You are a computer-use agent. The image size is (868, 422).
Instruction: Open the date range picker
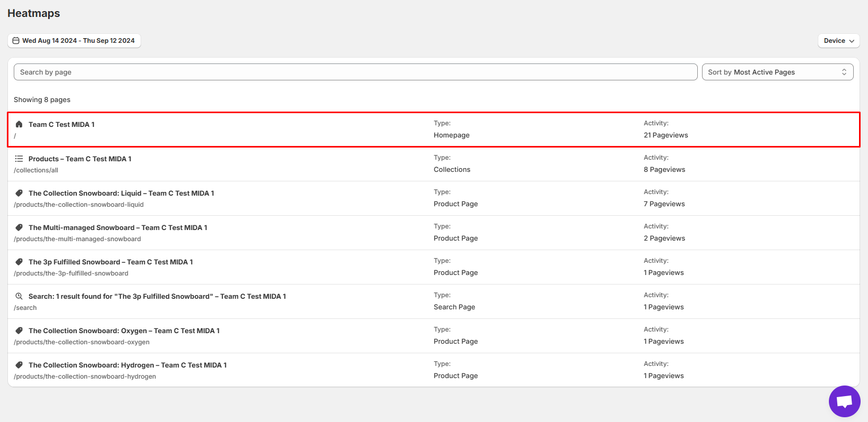[x=74, y=41]
